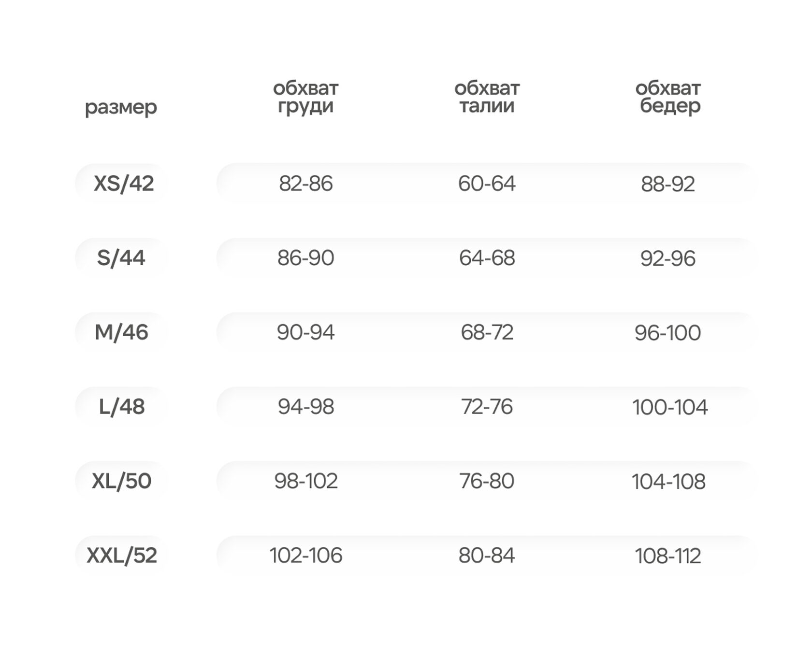Choose the XXL/52 size pill
The width and height of the screenshot is (812, 656).
click(122, 556)
